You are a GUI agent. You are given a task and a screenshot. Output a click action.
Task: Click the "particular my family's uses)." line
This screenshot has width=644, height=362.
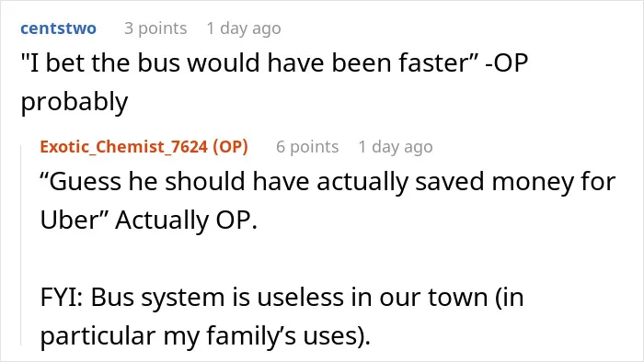(205, 336)
